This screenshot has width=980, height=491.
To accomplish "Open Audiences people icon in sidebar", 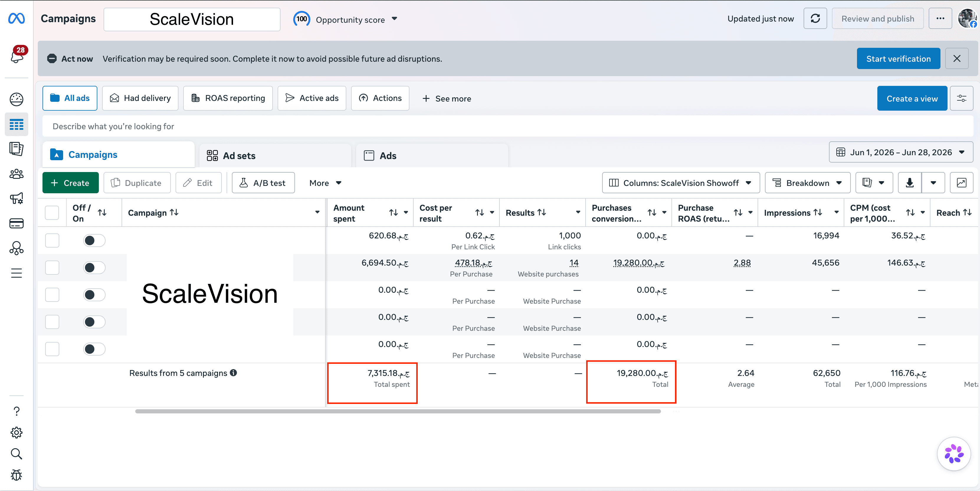I will pos(16,174).
